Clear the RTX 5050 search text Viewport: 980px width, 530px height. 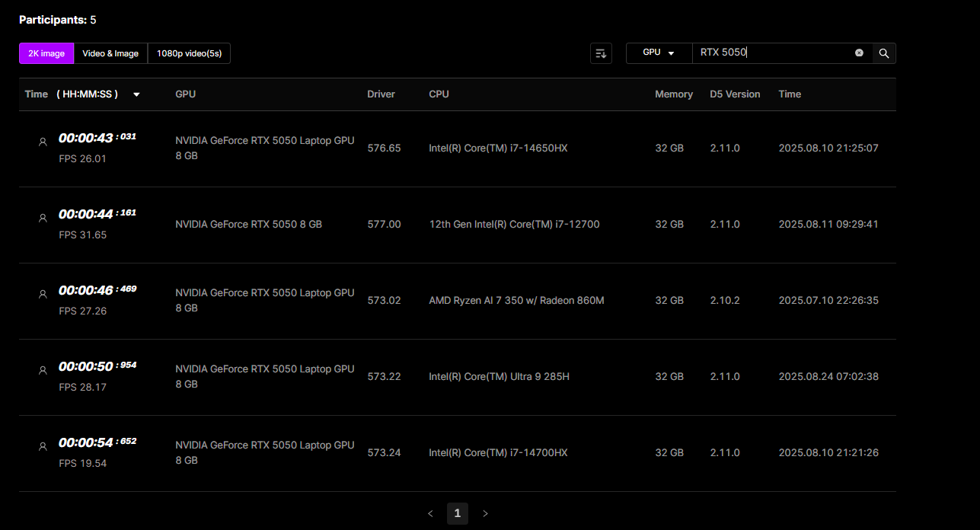click(x=859, y=53)
